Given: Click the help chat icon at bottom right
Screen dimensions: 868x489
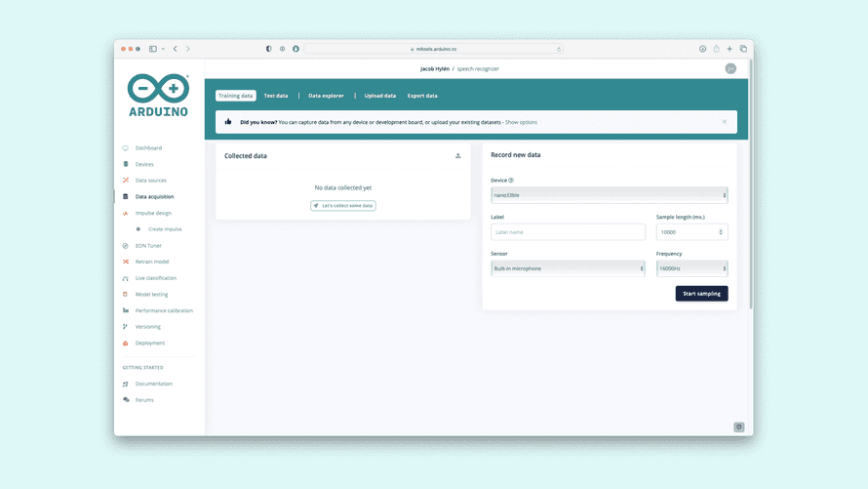Looking at the screenshot, I should [x=739, y=427].
